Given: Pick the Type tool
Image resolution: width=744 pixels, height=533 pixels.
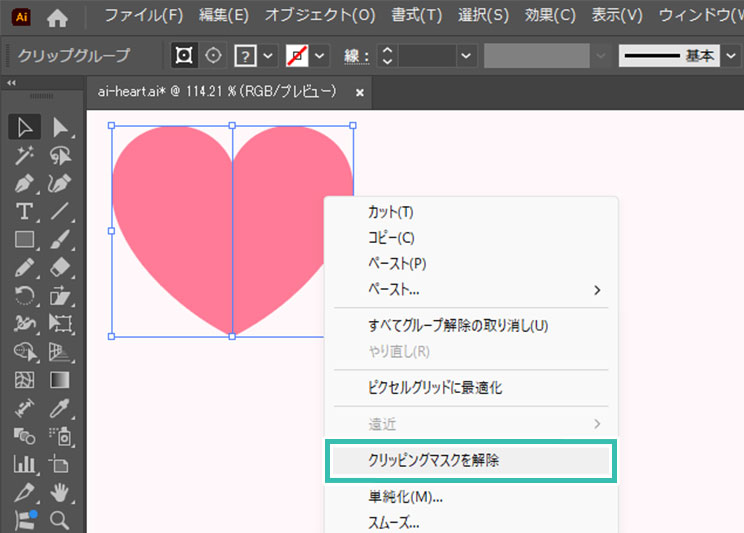Looking at the screenshot, I should (x=25, y=211).
